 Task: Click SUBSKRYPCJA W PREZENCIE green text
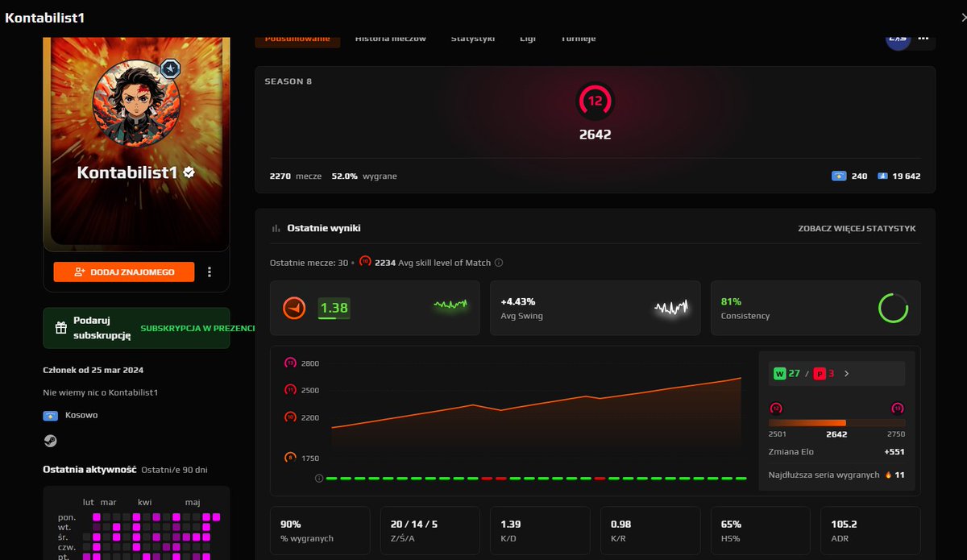197,329
